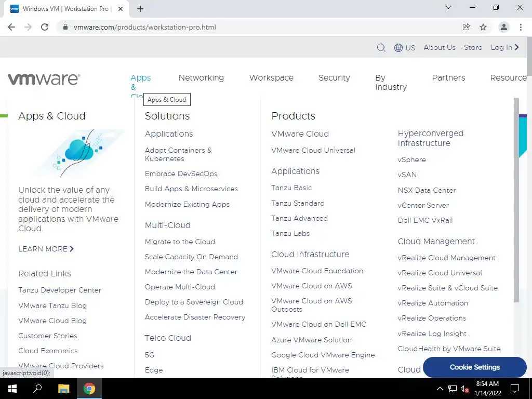532x399 pixels.
Task: Open Customer Stories related link
Action: 47,336
